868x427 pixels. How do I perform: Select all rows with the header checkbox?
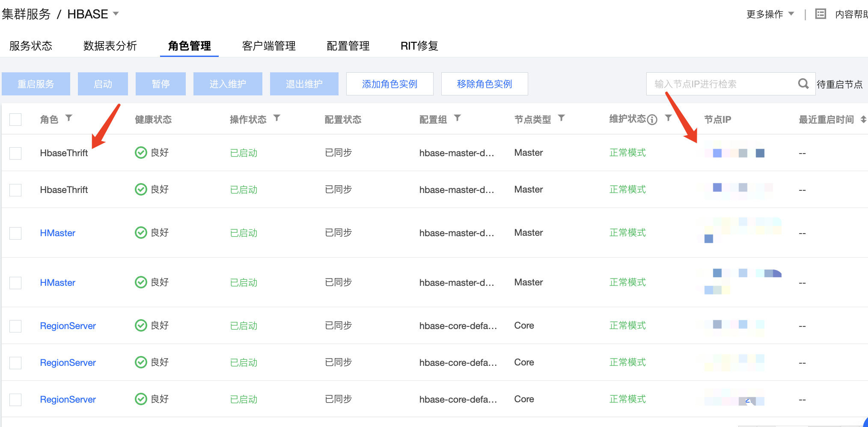15,119
